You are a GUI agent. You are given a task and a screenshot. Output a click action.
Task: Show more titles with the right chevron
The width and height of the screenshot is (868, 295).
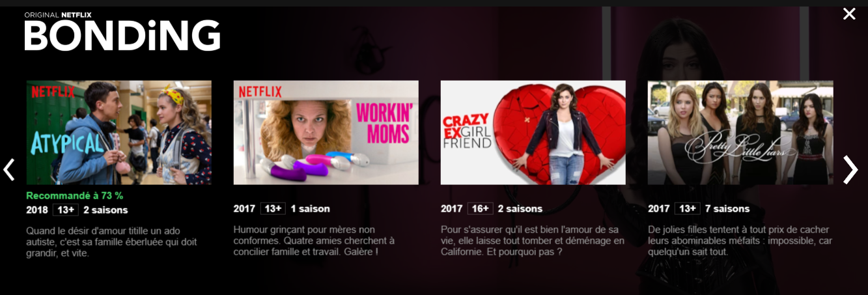click(850, 169)
